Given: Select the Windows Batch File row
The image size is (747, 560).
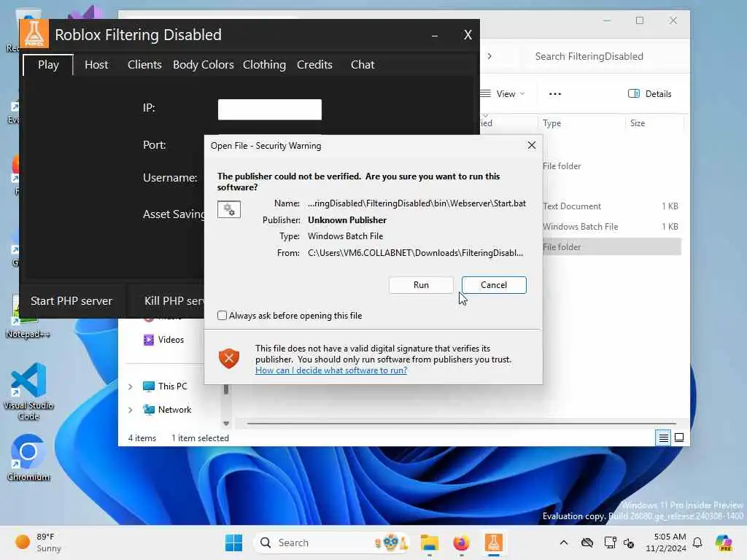Looking at the screenshot, I should 611,227.
